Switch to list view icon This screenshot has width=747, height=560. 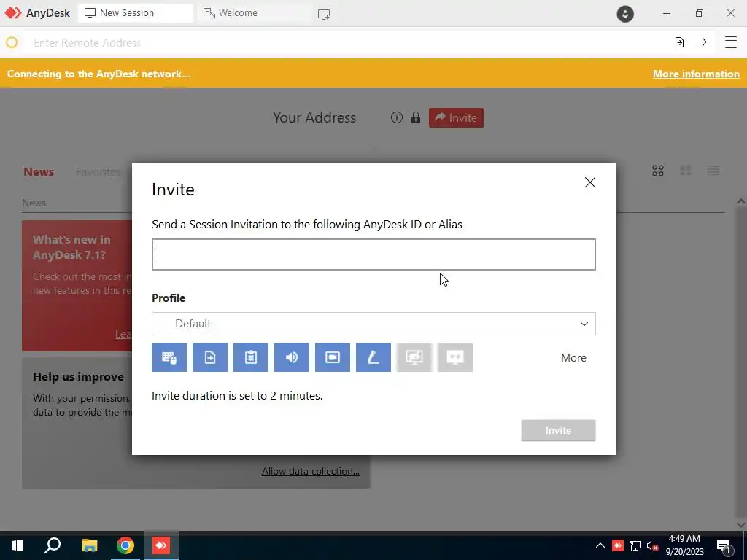713,171
